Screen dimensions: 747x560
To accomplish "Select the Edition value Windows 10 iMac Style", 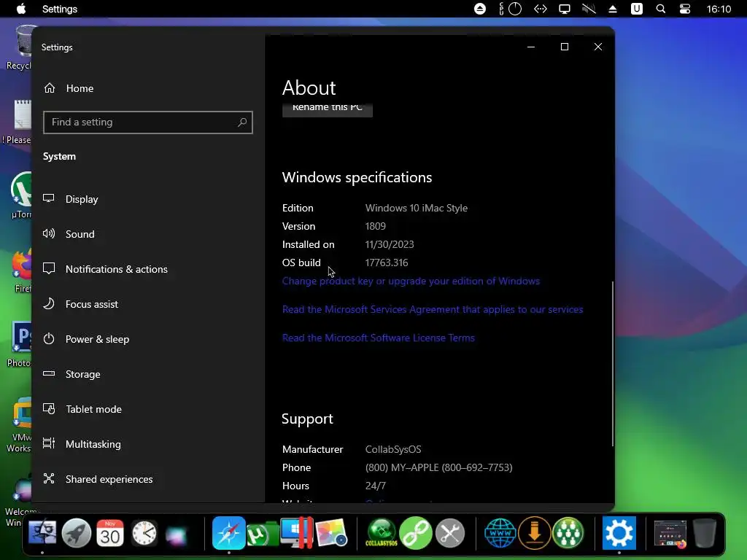I will pos(417,208).
